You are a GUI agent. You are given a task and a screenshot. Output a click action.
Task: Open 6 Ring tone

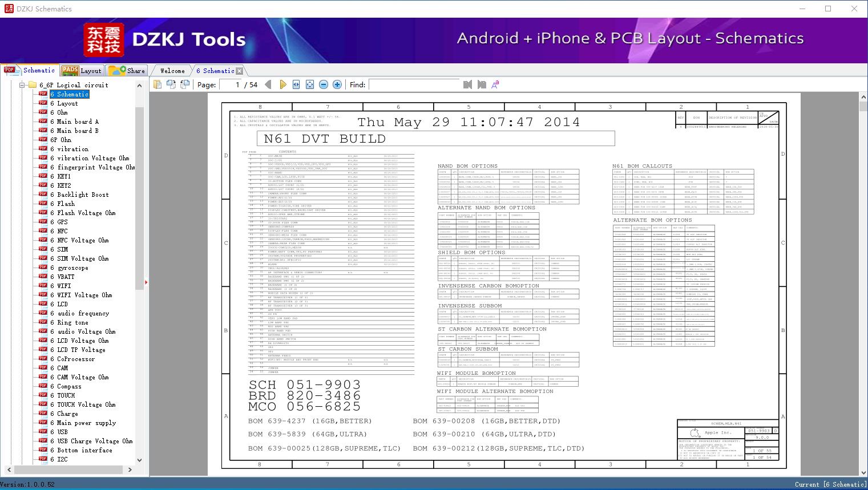click(69, 322)
